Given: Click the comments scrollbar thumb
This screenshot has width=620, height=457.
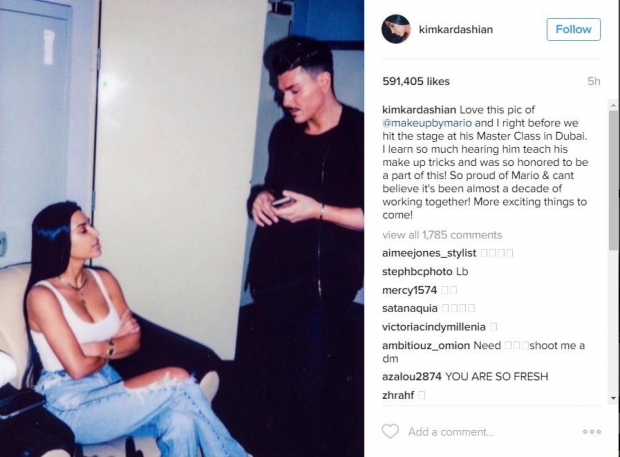Looking at the screenshot, I should pos(613,180).
